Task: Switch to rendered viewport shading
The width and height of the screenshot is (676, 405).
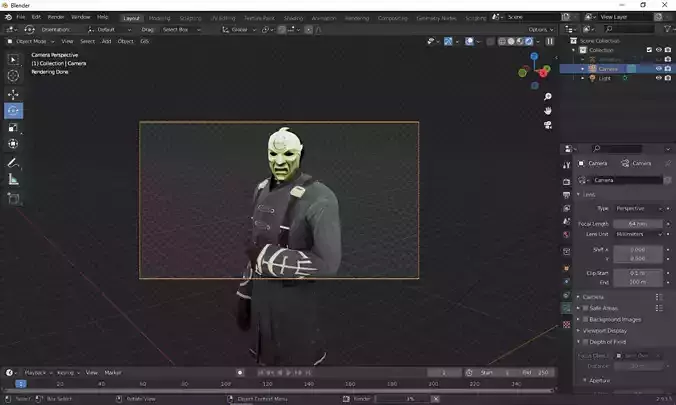Action: click(529, 41)
